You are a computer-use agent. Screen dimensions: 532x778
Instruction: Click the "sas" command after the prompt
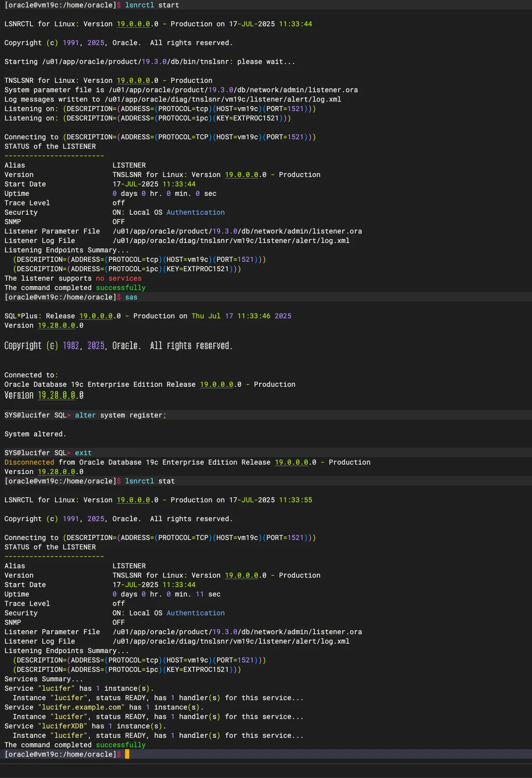coord(131,297)
